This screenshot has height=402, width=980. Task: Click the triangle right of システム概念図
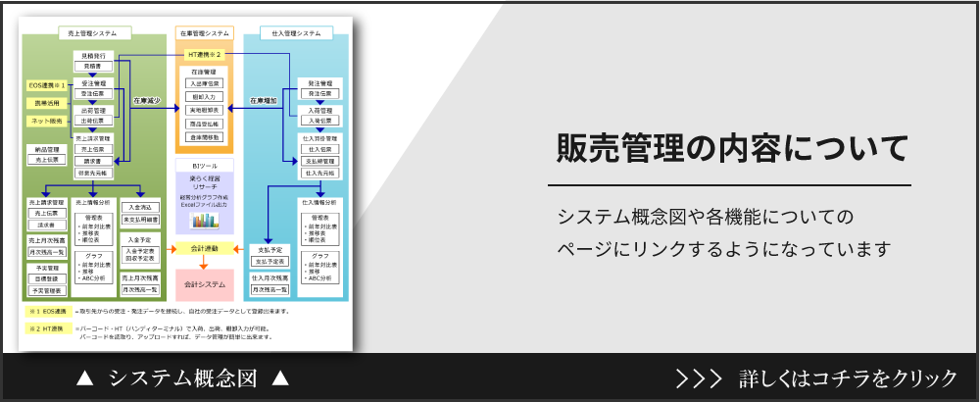(280, 378)
